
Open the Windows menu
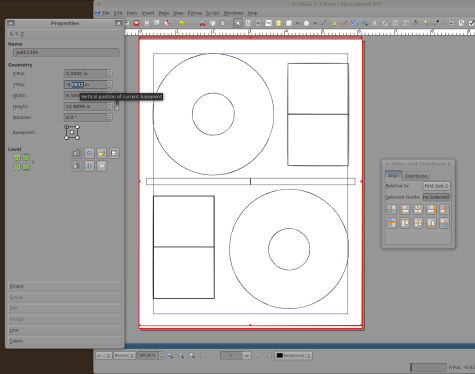click(233, 13)
